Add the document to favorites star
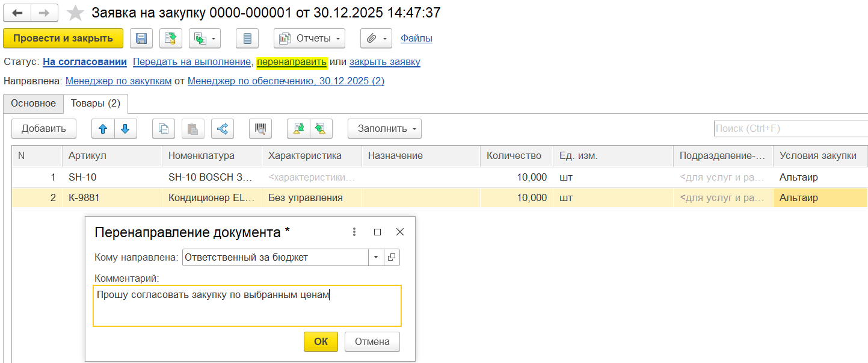 (75, 13)
